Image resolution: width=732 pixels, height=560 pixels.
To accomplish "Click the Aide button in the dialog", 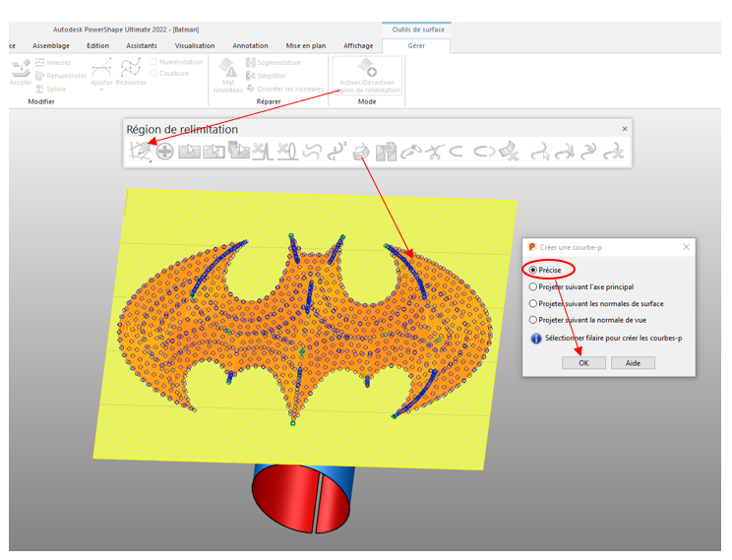I will [x=633, y=362].
